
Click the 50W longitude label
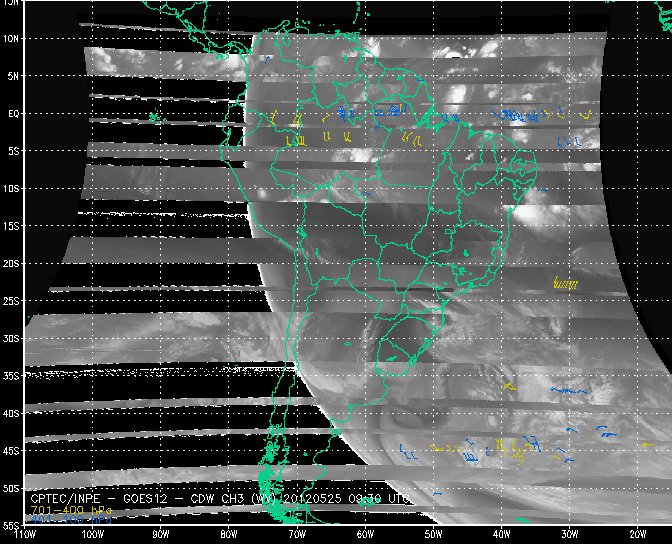433,534
